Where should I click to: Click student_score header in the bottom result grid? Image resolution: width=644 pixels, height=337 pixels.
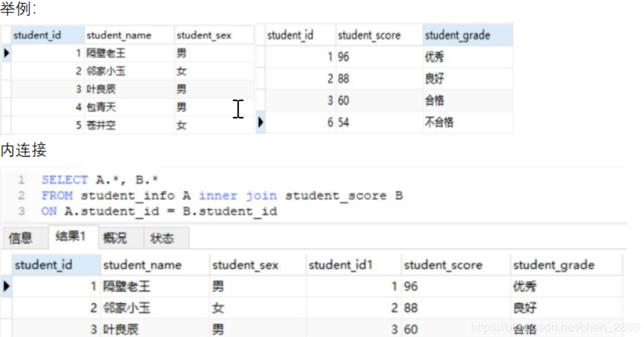[456, 265]
